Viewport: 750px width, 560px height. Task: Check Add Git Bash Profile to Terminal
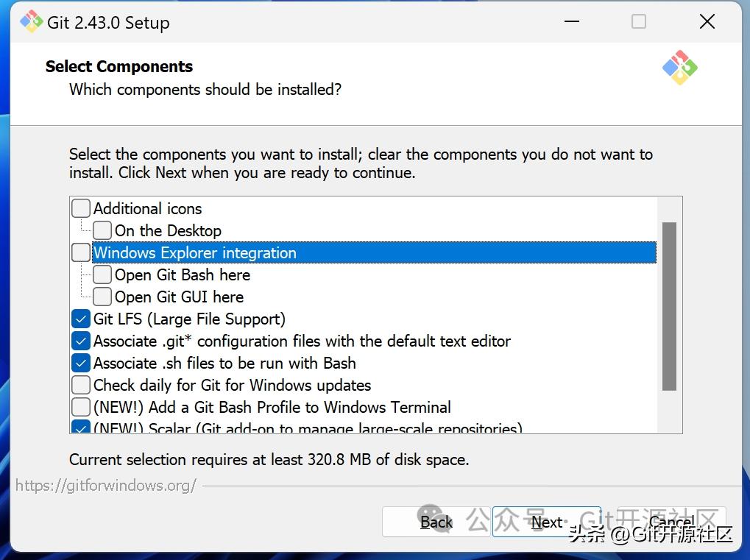(81, 407)
